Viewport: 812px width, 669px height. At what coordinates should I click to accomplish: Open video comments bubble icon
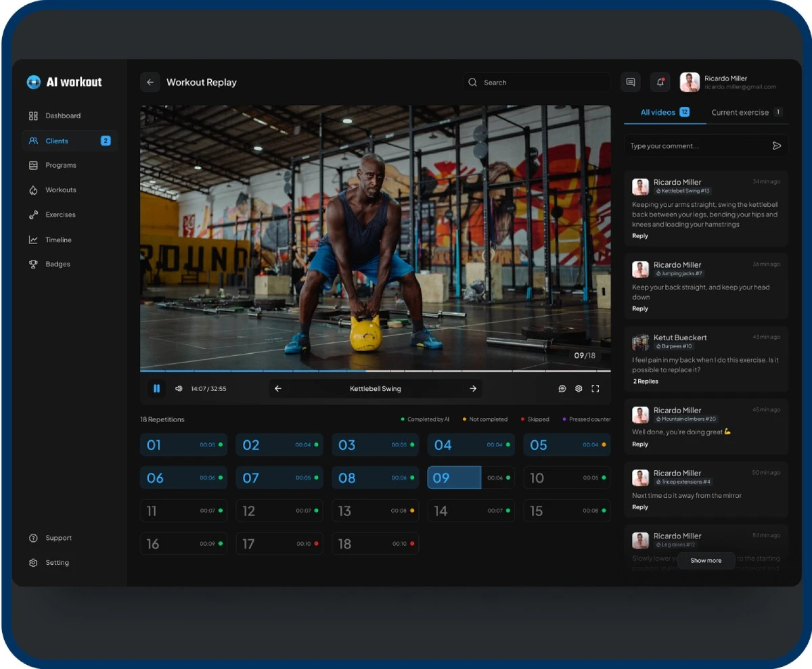coord(562,388)
